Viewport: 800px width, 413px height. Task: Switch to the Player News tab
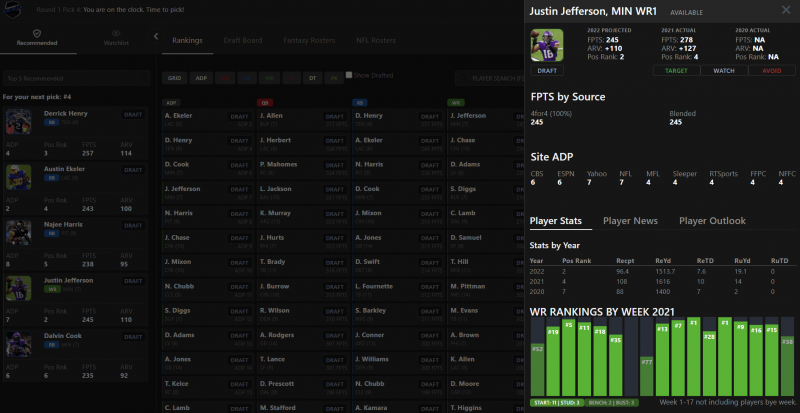click(x=630, y=221)
